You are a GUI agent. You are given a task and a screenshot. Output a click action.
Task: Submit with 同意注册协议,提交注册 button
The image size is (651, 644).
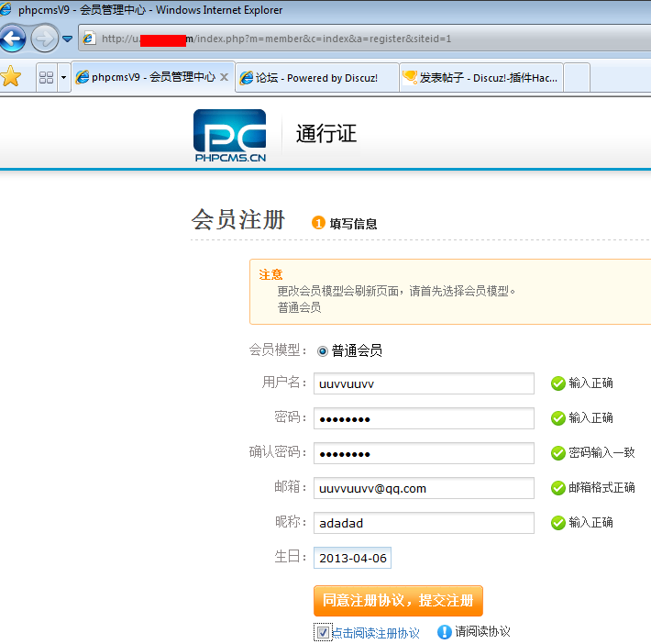point(398,601)
